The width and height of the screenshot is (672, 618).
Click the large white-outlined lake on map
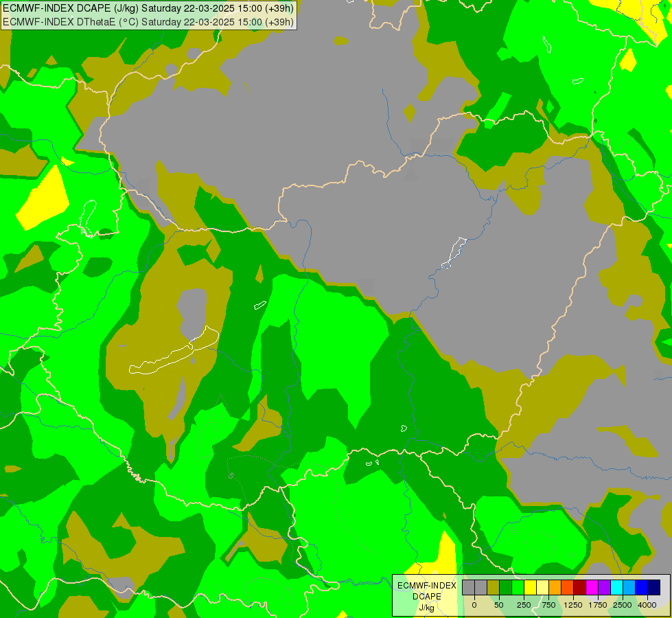(174, 351)
